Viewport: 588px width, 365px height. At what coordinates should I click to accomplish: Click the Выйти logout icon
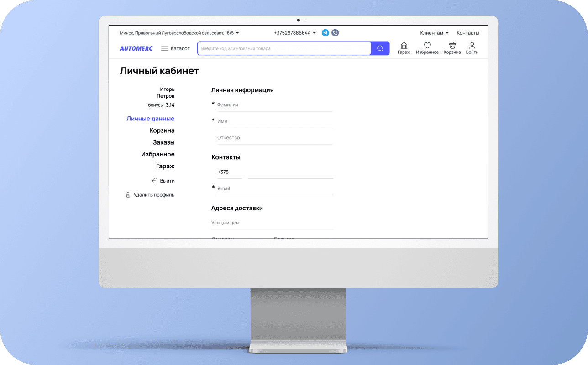click(155, 180)
